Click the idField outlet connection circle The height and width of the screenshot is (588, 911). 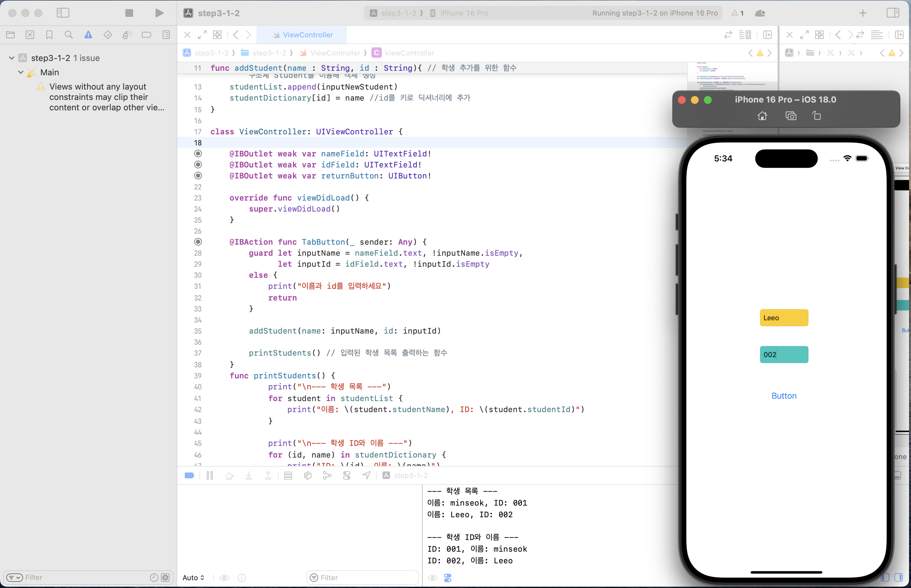tap(198, 165)
